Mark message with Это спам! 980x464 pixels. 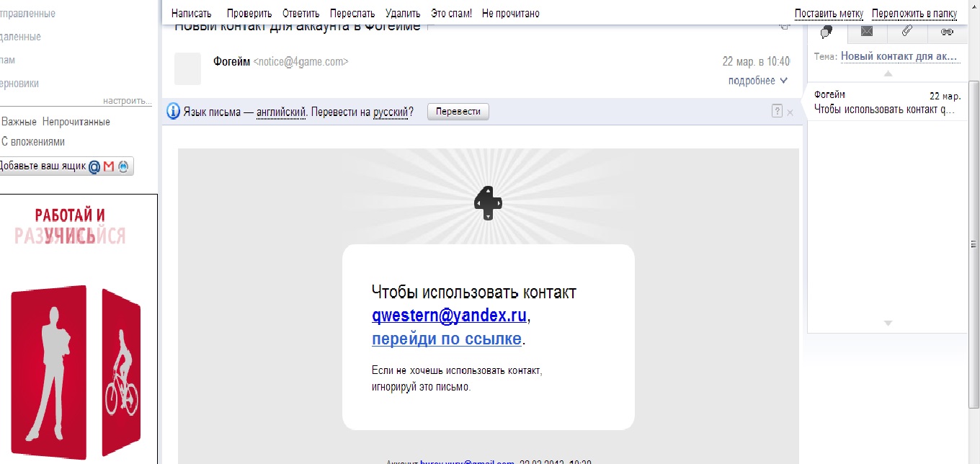click(451, 14)
